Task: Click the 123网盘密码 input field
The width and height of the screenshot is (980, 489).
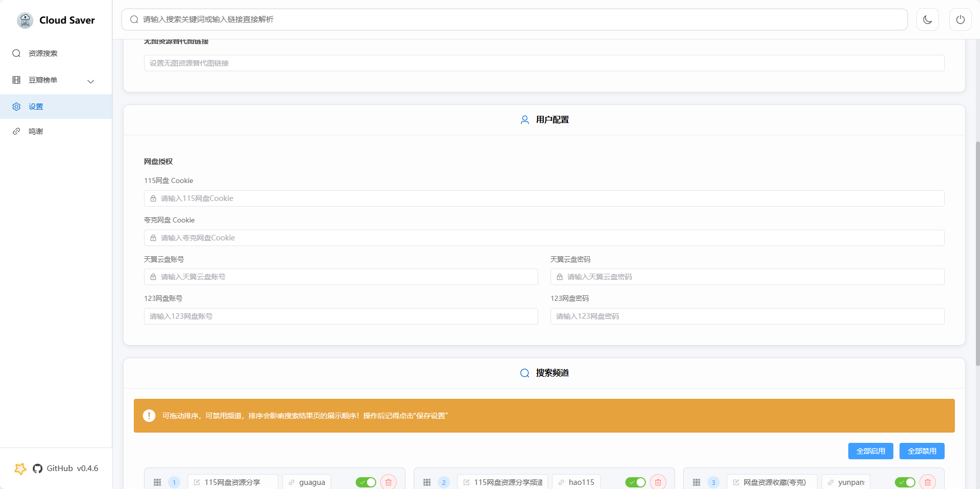Action: click(747, 316)
